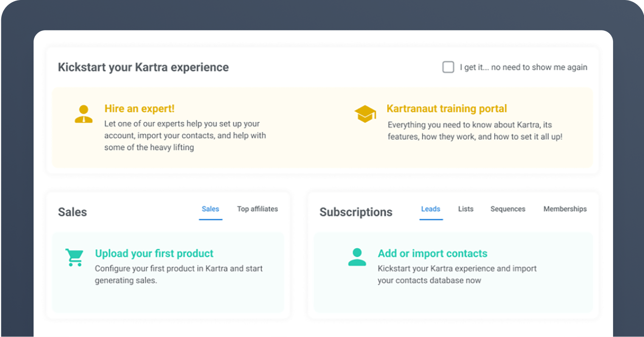
Task: Click the graduation cap training icon
Action: pos(365,114)
